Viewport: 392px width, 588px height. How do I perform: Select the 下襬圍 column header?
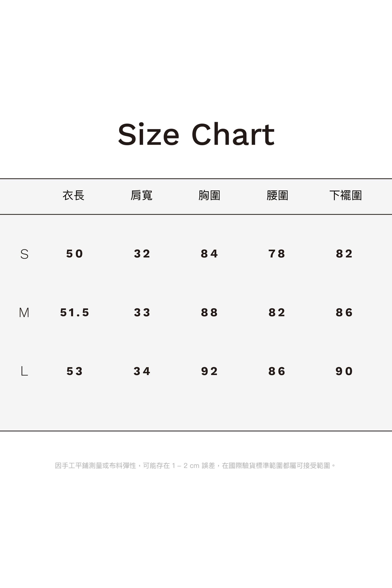coord(346,195)
